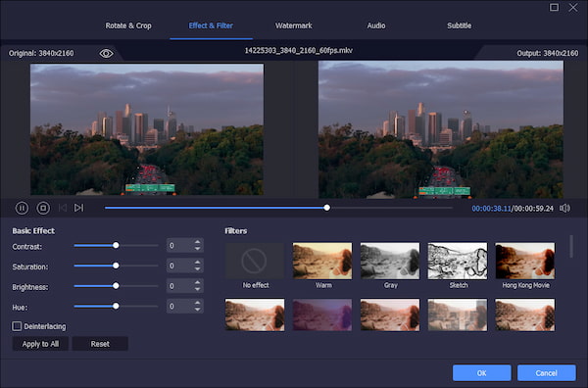
Task: Increase the Hue value with up arrow
Action: [197, 303]
